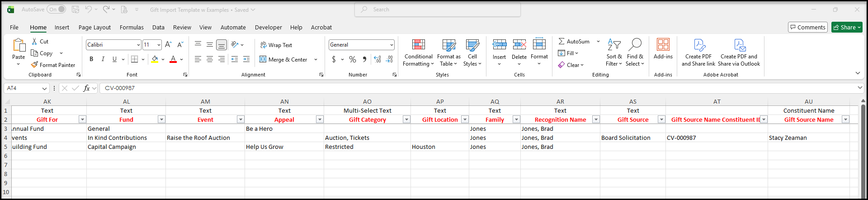Toggle bold formatting
868x200 pixels.
(x=91, y=59)
